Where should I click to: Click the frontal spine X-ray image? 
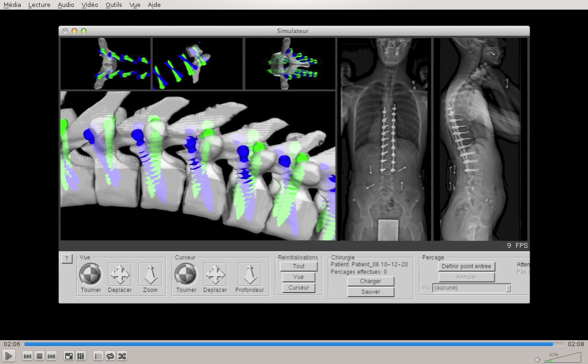(384, 139)
